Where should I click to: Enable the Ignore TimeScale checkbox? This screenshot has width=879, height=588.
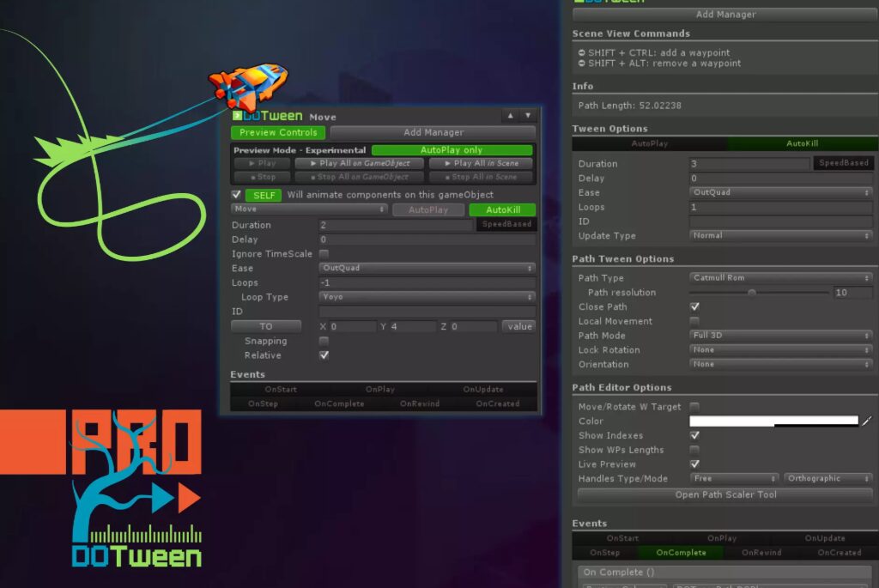tap(324, 254)
